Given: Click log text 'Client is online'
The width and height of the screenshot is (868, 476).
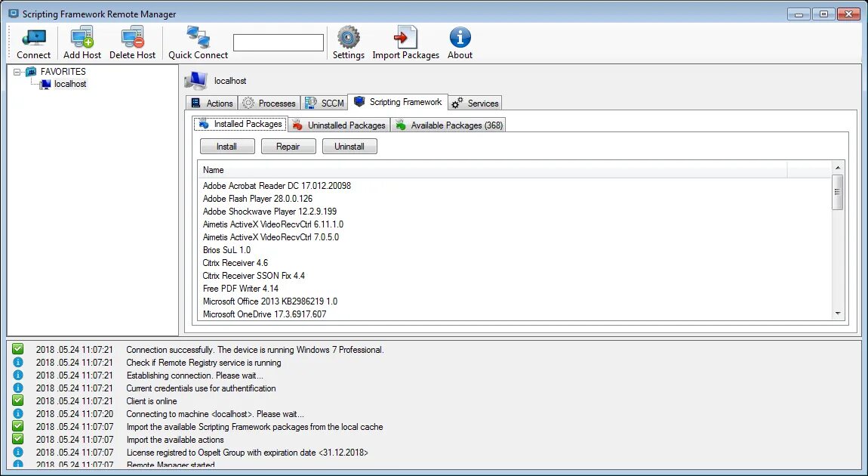Looking at the screenshot, I should [152, 401].
